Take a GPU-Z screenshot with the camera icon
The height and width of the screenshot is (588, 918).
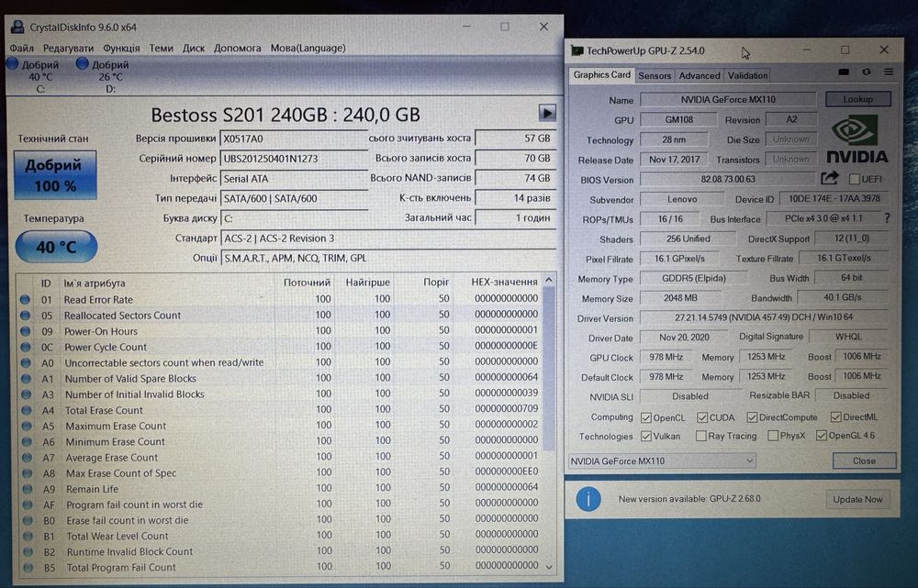(843, 72)
